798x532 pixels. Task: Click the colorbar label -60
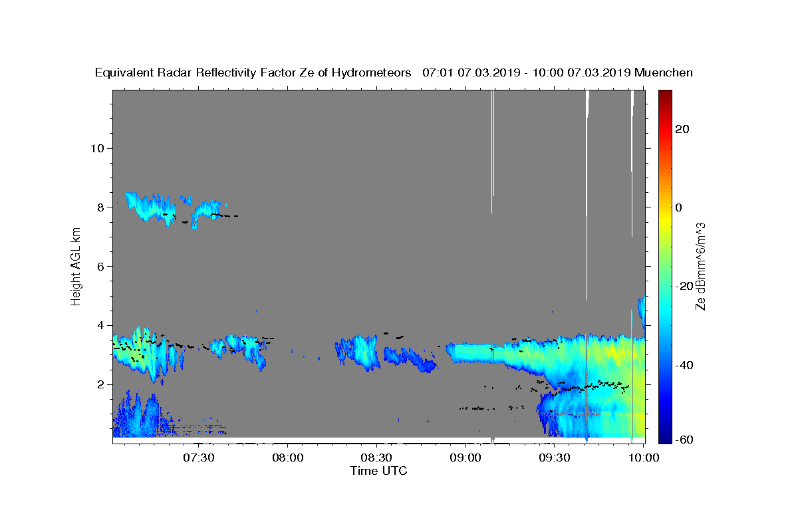click(686, 440)
